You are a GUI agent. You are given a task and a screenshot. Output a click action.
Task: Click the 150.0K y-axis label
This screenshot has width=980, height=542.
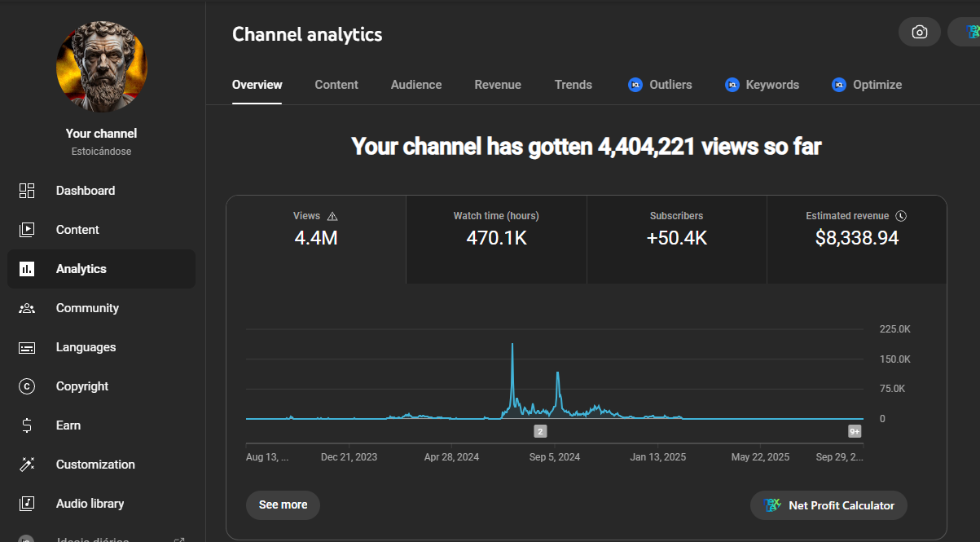click(895, 359)
